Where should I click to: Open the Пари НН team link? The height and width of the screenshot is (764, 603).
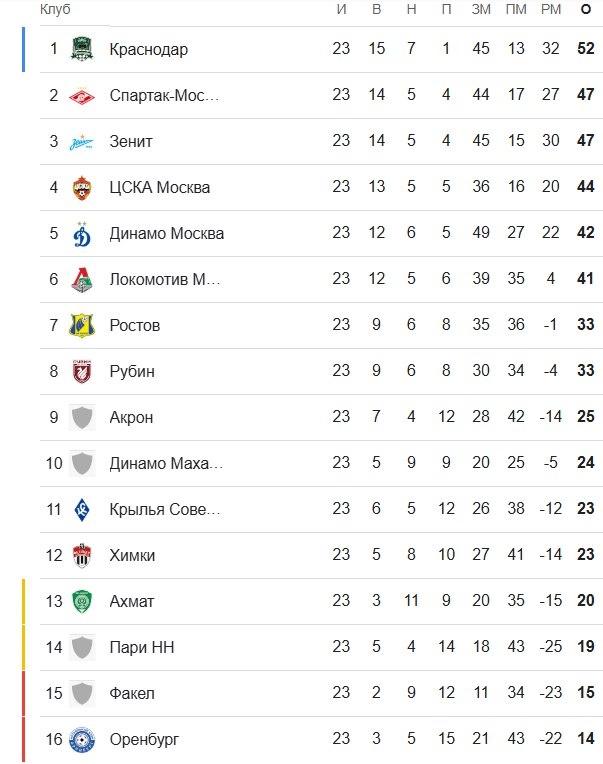tap(141, 648)
